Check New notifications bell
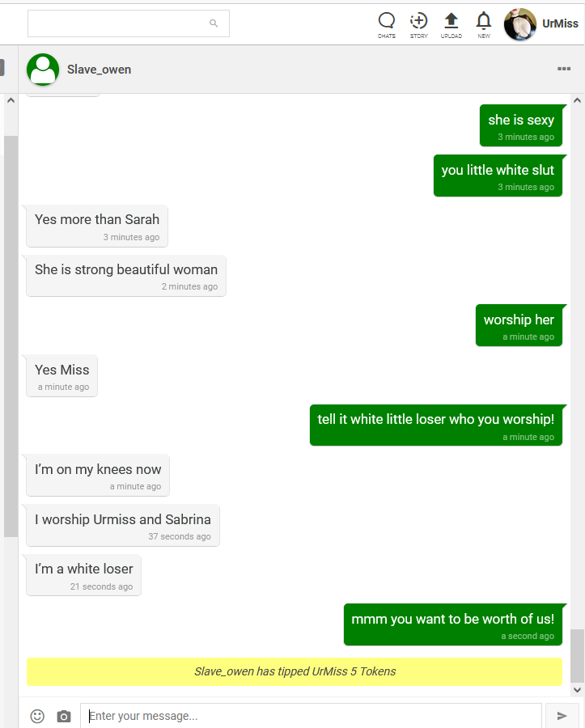Image resolution: width=585 pixels, height=728 pixels. click(x=484, y=25)
